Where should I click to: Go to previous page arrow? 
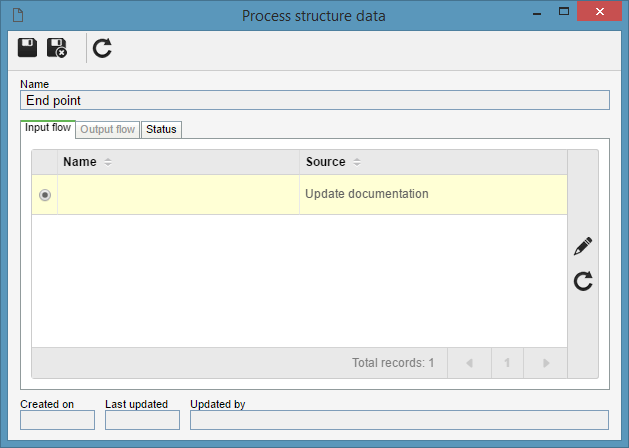pos(469,363)
